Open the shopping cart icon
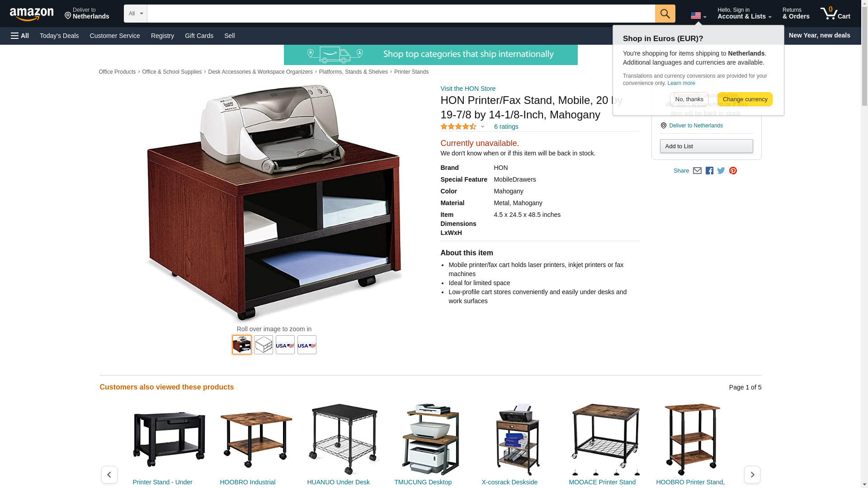The height and width of the screenshot is (488, 868). (x=835, y=14)
